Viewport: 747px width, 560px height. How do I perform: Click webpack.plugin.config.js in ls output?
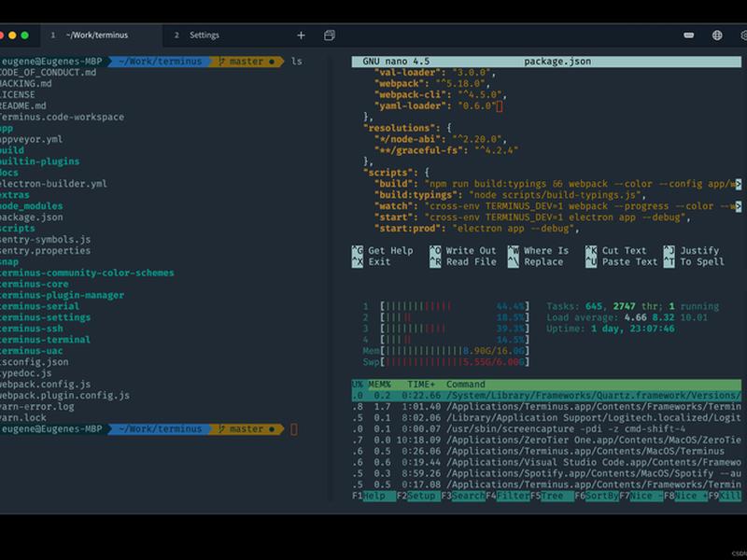[64, 395]
